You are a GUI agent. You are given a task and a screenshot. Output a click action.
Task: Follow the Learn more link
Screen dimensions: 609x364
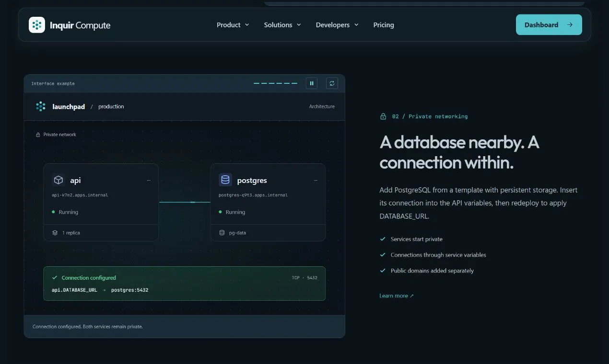coord(397,296)
